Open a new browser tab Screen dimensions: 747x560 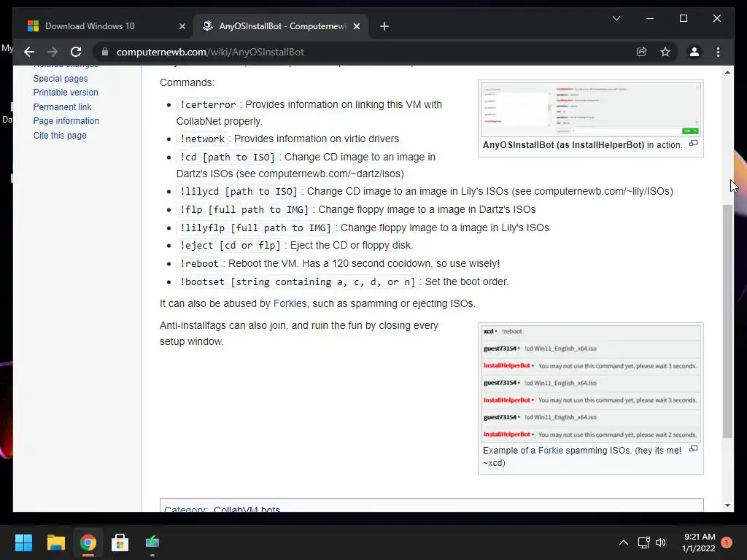(x=384, y=26)
